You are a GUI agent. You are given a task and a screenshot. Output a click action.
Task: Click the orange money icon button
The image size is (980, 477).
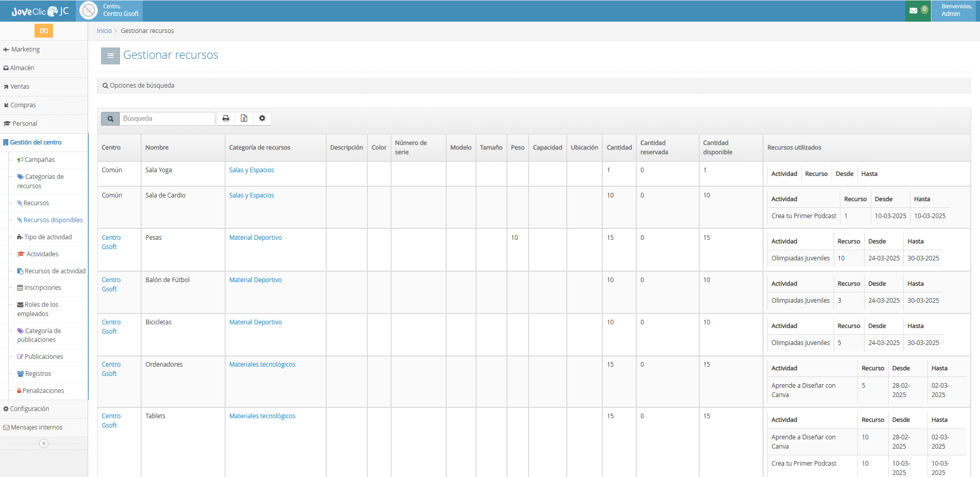click(44, 31)
